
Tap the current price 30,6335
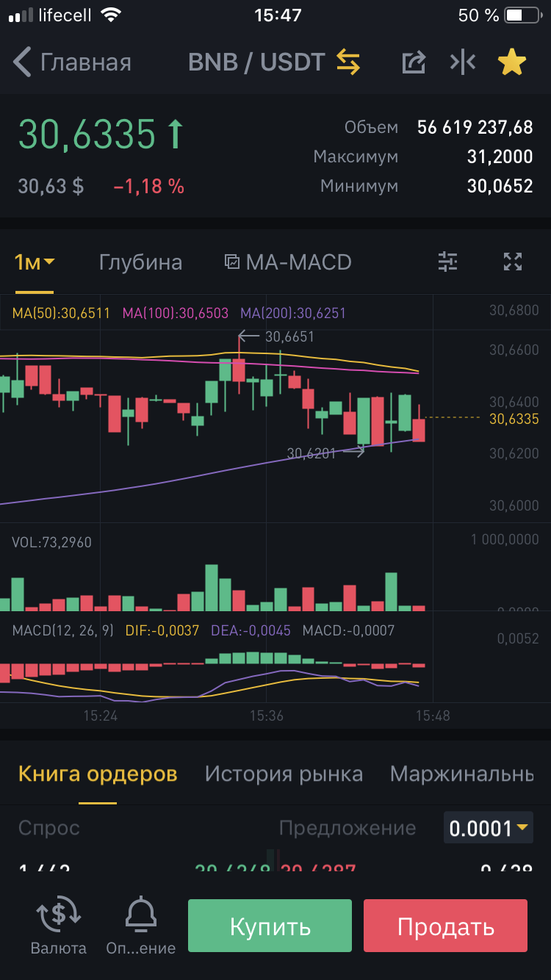pyautogui.click(x=87, y=134)
